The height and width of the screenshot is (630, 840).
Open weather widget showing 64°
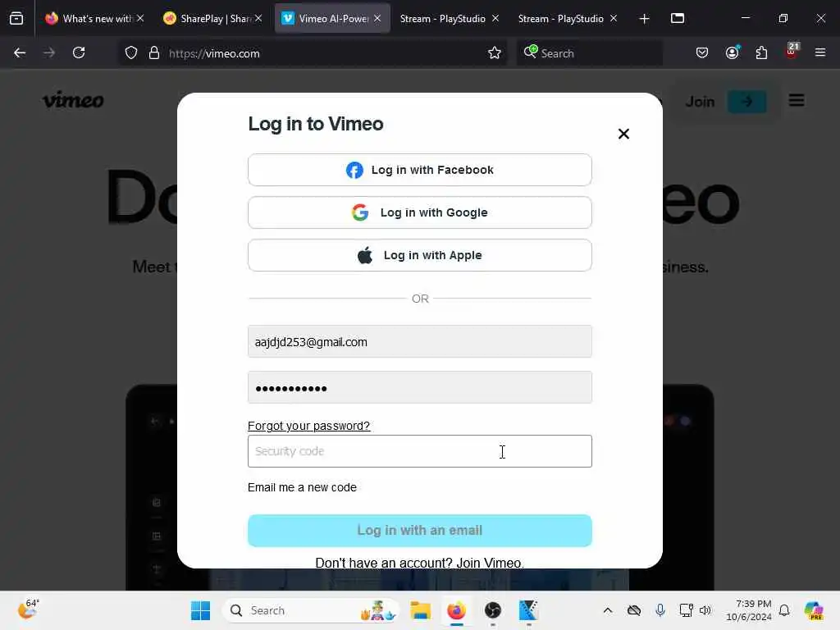[x=28, y=609]
